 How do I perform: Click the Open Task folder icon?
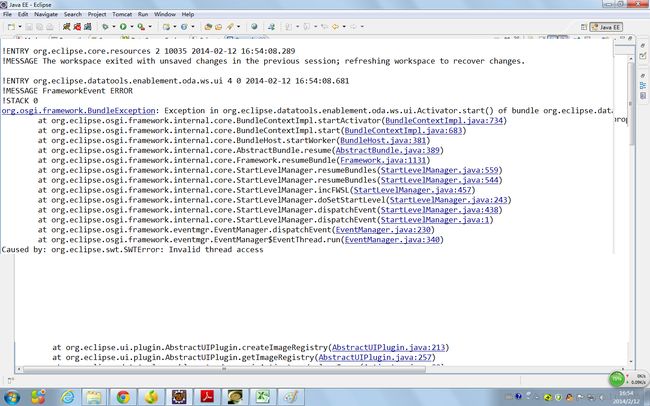pyautogui.click(x=218, y=27)
